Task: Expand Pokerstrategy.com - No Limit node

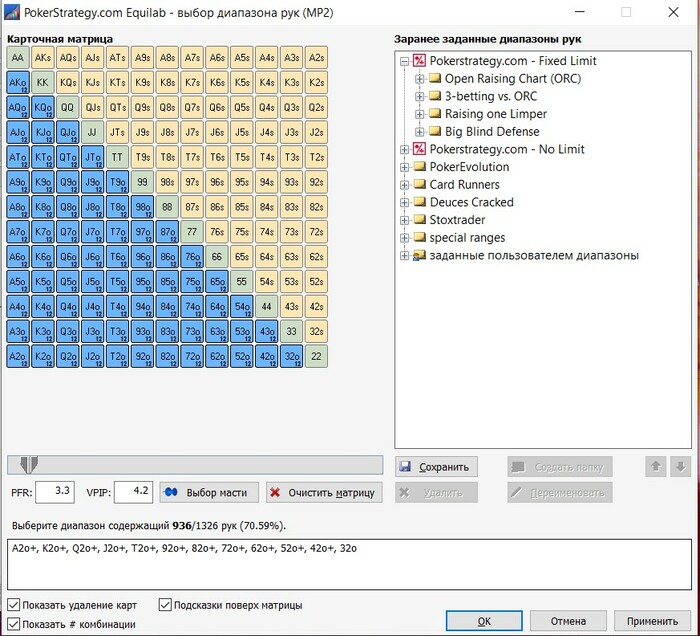Action: point(404,150)
